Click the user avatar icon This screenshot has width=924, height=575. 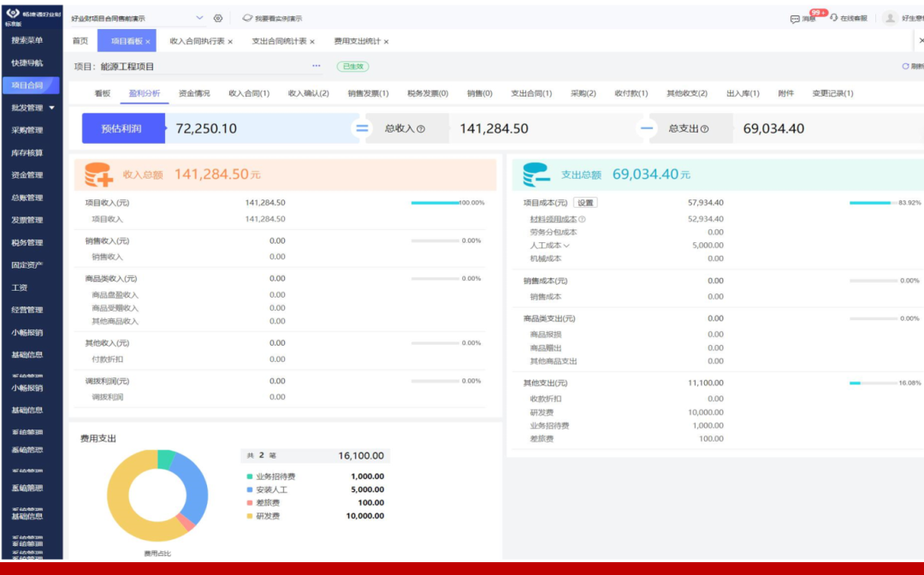[x=890, y=18]
